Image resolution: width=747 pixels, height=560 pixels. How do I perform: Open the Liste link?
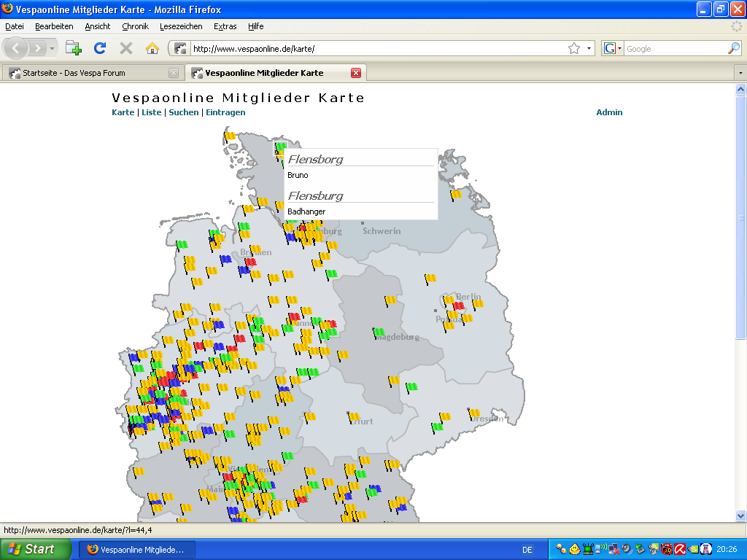[151, 112]
